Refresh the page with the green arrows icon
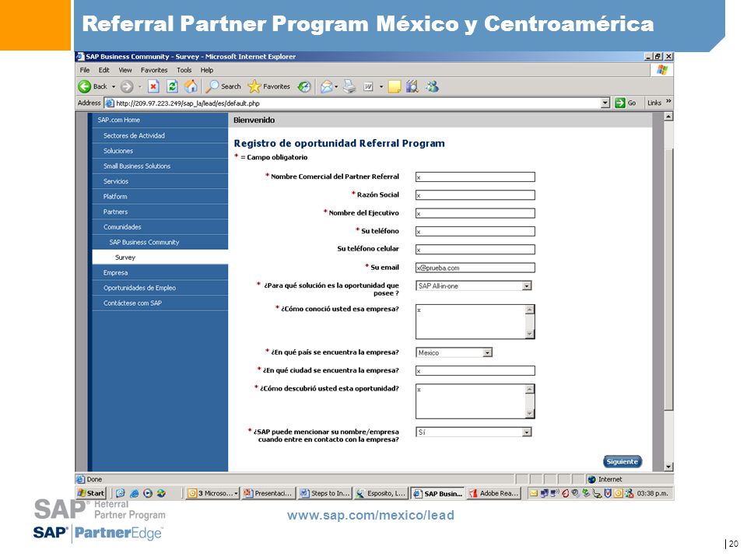 [x=172, y=86]
